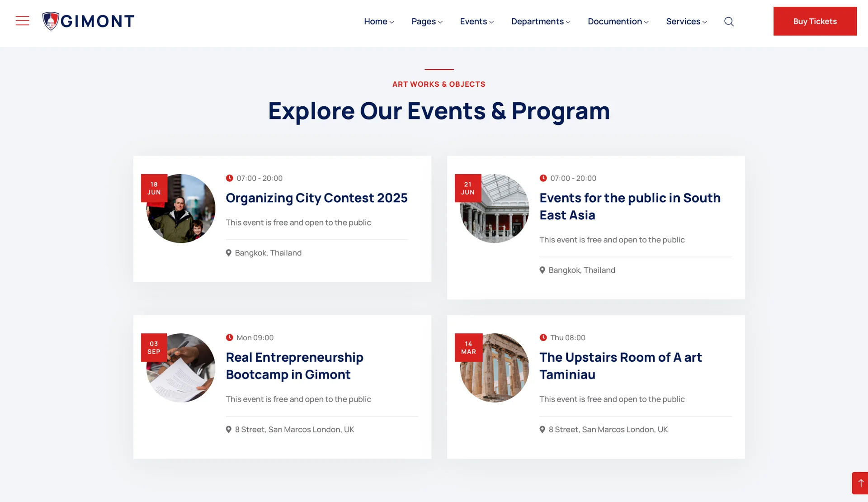Open Organizing City Contest 2025 event
This screenshot has width=868, height=502.
(x=316, y=198)
